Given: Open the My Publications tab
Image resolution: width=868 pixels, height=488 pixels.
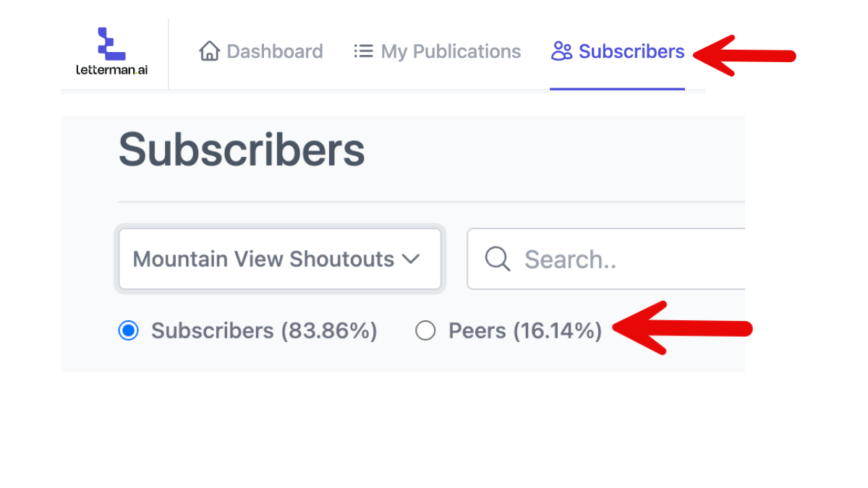Looking at the screenshot, I should click(x=450, y=51).
